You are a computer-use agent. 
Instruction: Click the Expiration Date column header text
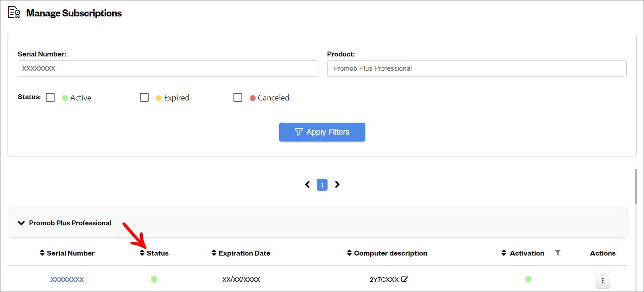(x=245, y=253)
